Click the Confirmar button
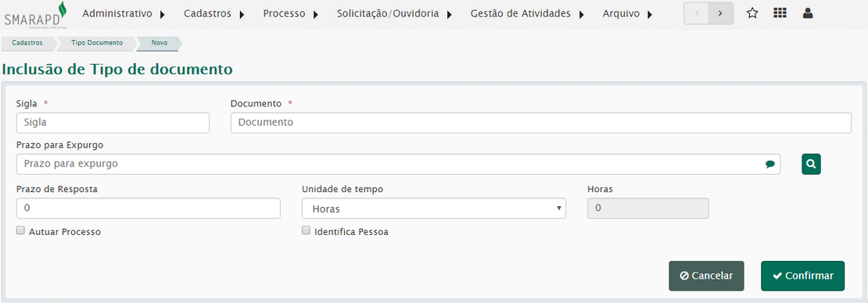 (802, 276)
